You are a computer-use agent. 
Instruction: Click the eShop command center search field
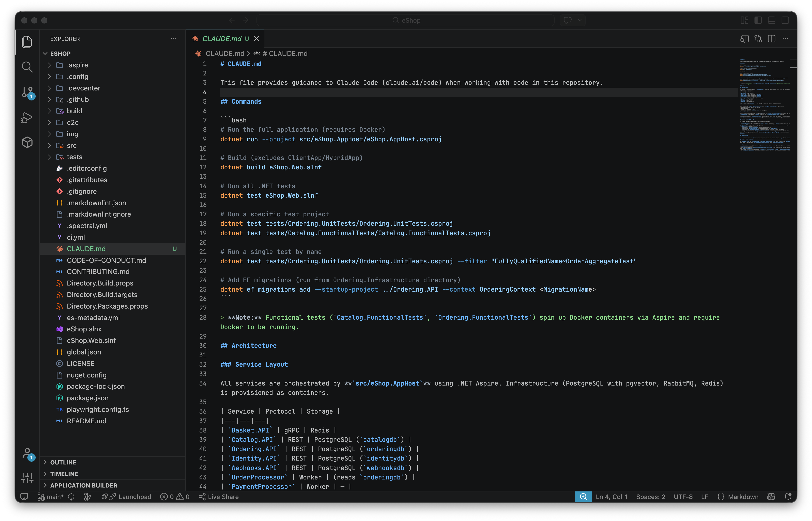click(406, 20)
